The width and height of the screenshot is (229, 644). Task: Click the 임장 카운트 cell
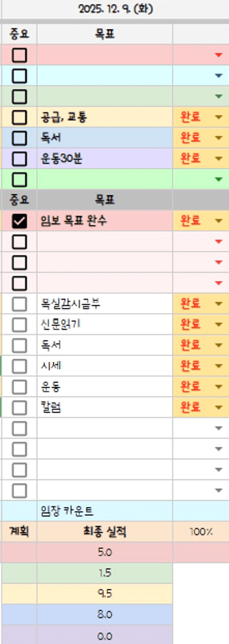point(105,511)
